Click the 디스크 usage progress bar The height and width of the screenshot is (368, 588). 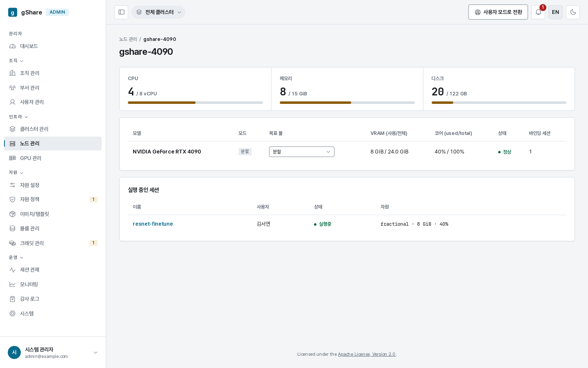[x=499, y=103]
